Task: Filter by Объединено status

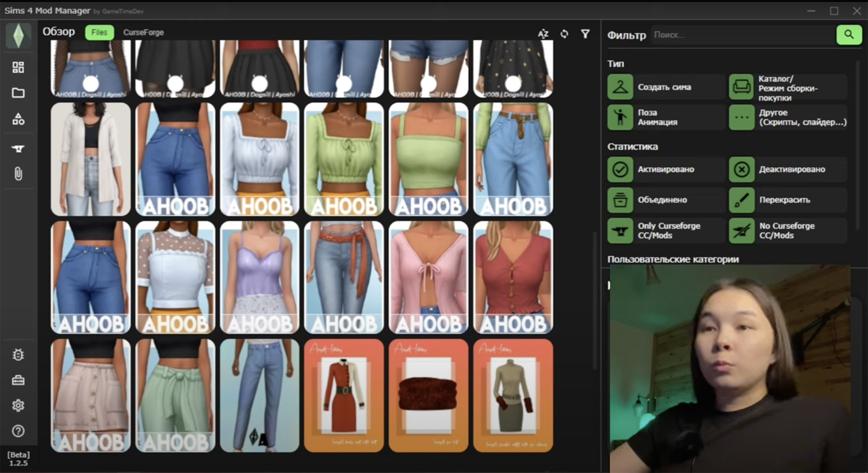Action: coord(666,200)
